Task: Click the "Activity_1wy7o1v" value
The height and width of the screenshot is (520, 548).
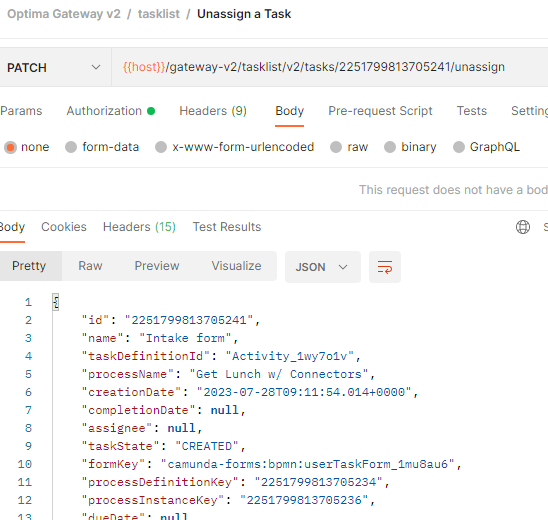Action: pos(290,356)
